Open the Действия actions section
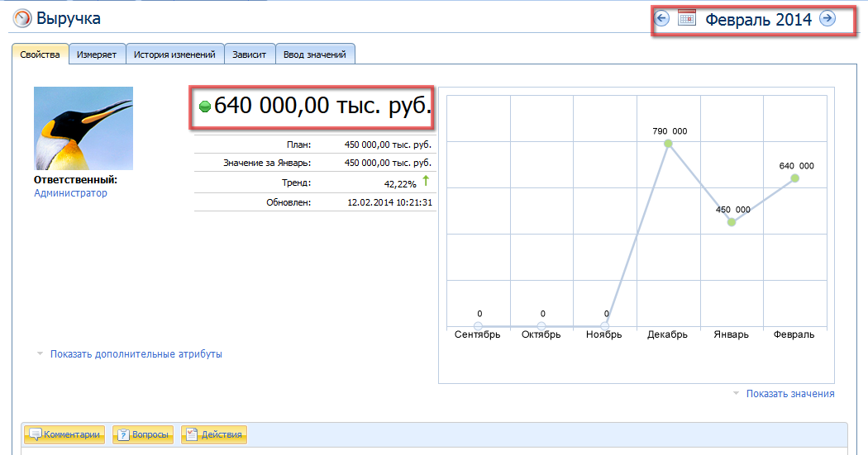 213,434
